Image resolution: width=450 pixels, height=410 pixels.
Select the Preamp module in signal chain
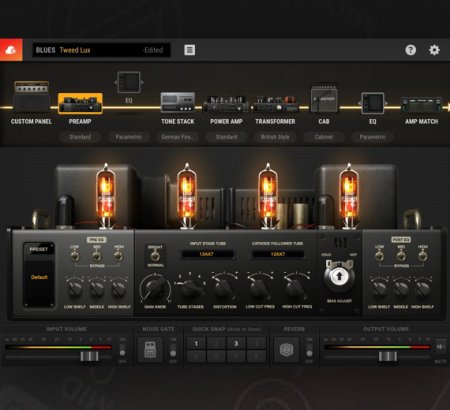point(80,104)
